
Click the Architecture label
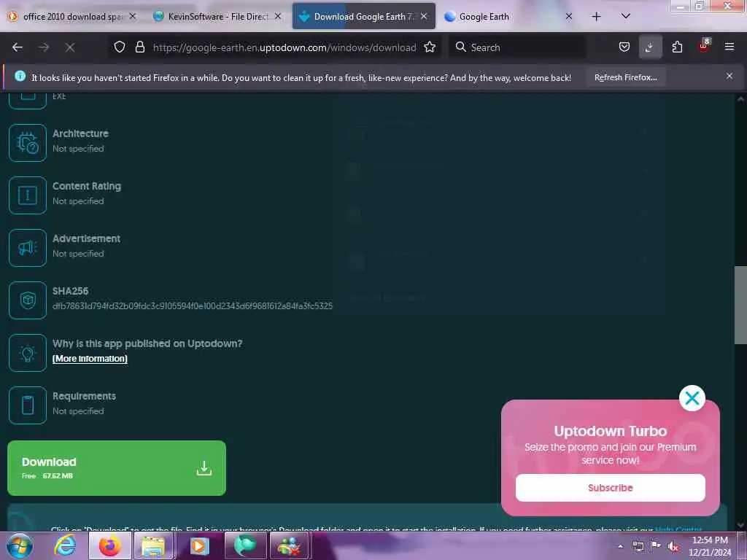(x=80, y=134)
